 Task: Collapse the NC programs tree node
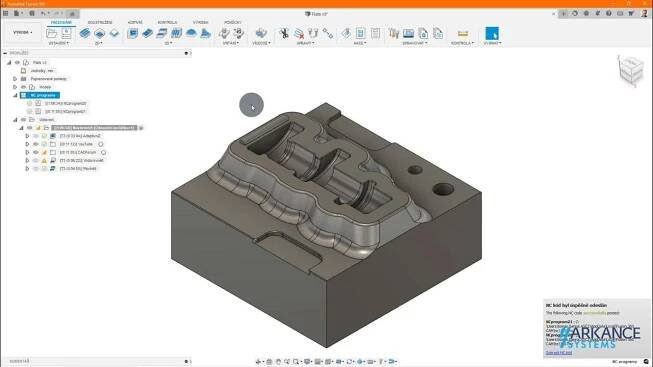[15, 95]
